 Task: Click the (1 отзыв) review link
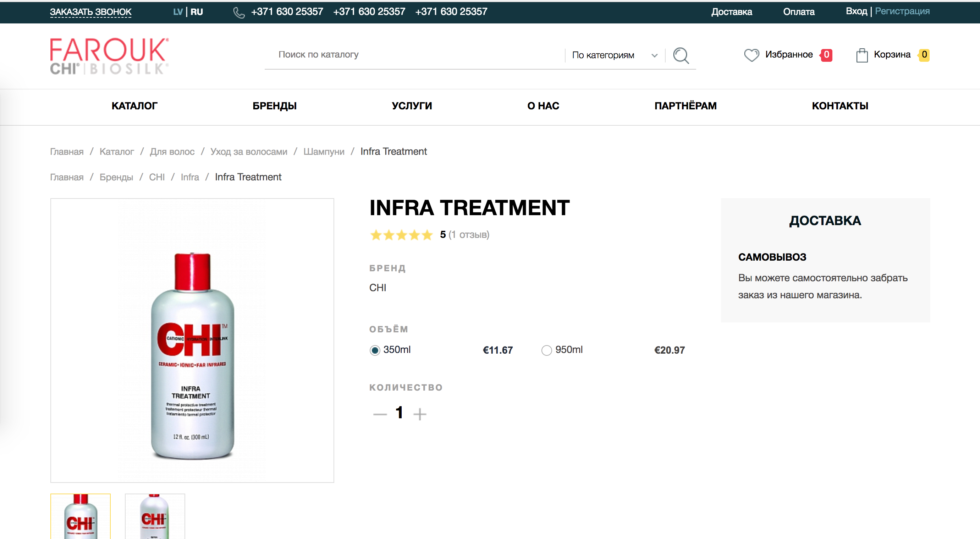469,234
